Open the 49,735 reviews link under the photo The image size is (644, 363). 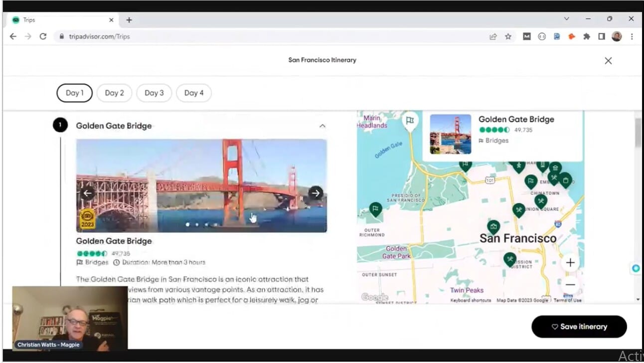[121, 253]
